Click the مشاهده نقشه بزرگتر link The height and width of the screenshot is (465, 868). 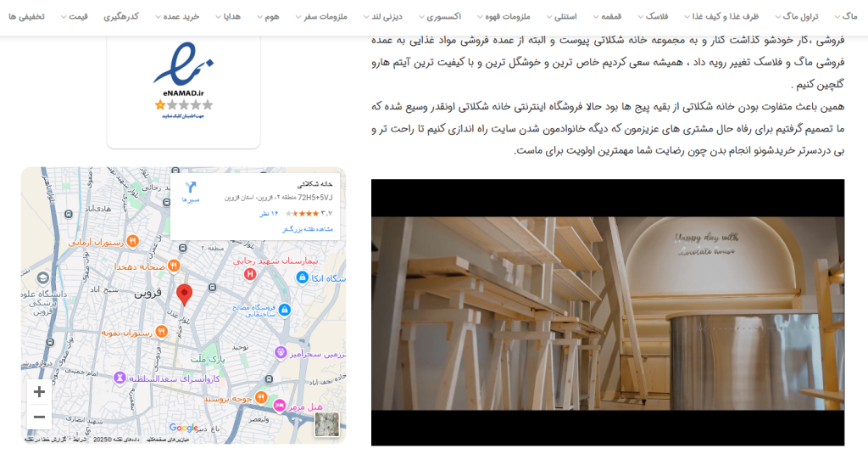pos(308,229)
